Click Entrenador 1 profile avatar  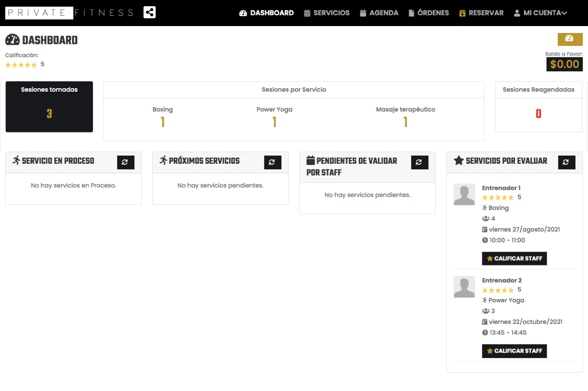(x=464, y=194)
